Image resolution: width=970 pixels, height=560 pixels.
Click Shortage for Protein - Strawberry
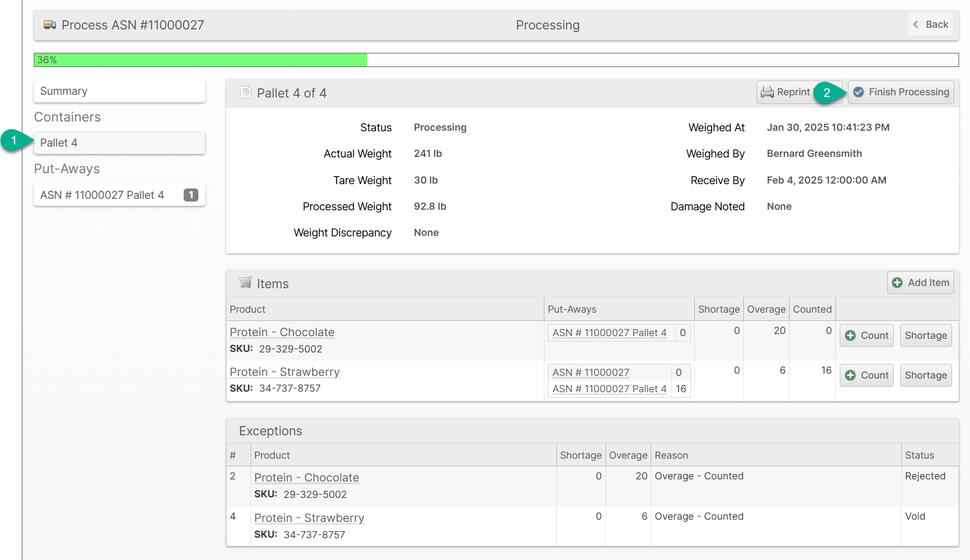pos(925,375)
